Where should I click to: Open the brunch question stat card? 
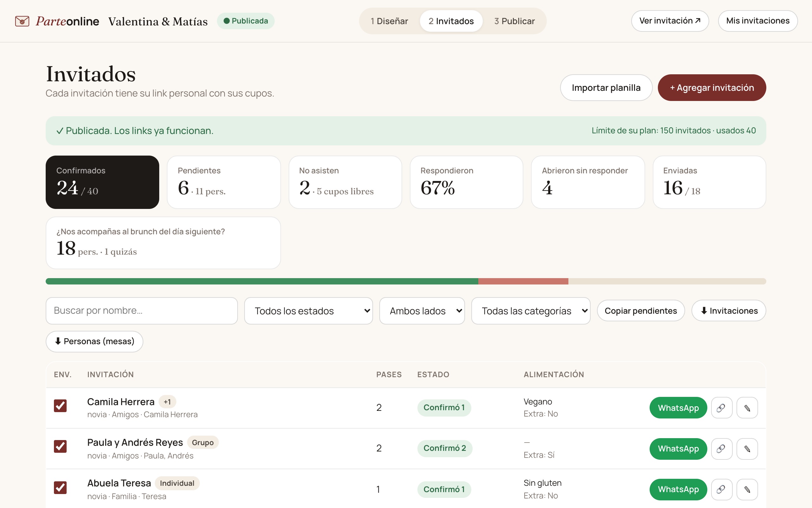click(163, 243)
